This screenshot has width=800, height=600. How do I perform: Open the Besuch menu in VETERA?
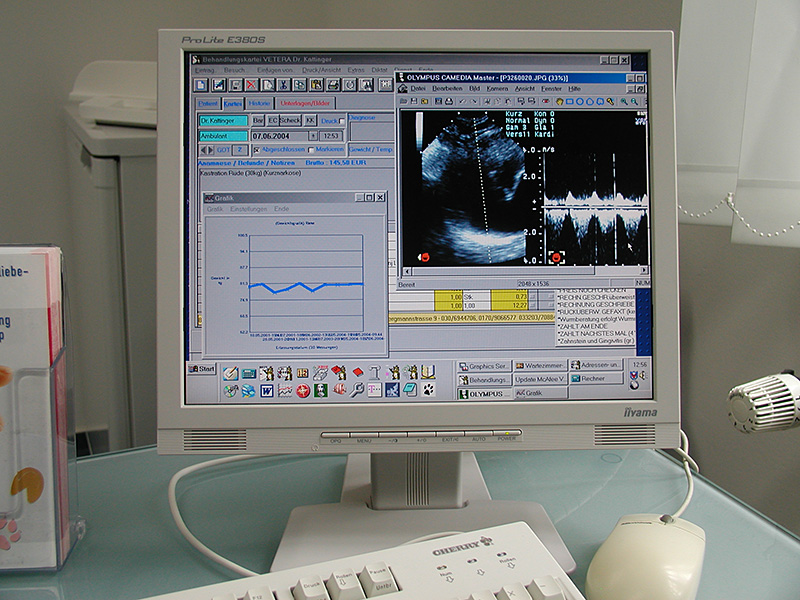coord(235,70)
